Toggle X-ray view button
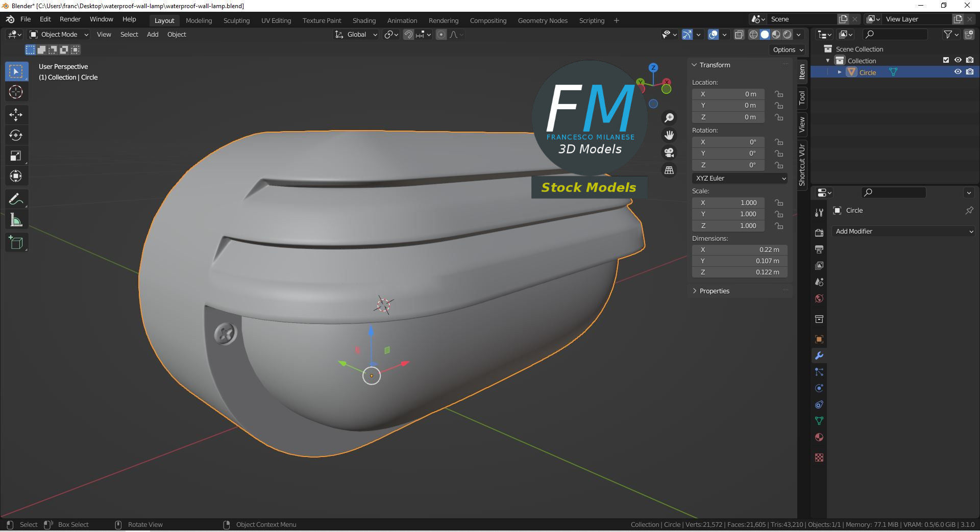 pyautogui.click(x=739, y=35)
